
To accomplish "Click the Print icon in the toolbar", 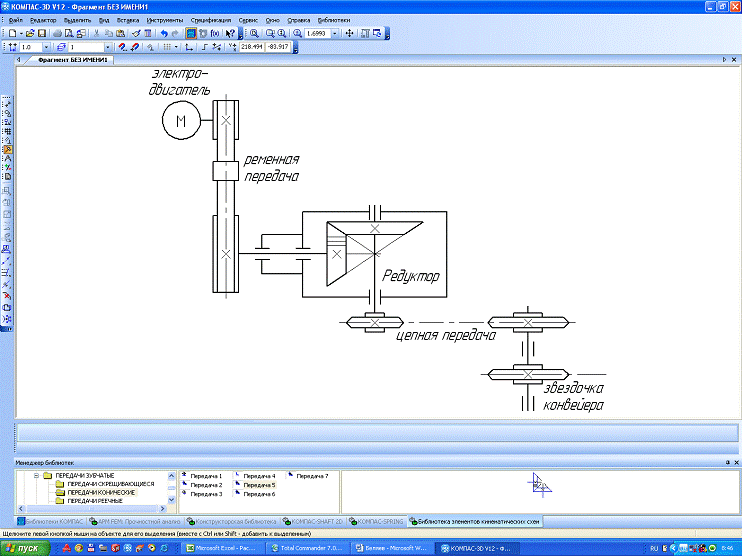I will (58, 33).
